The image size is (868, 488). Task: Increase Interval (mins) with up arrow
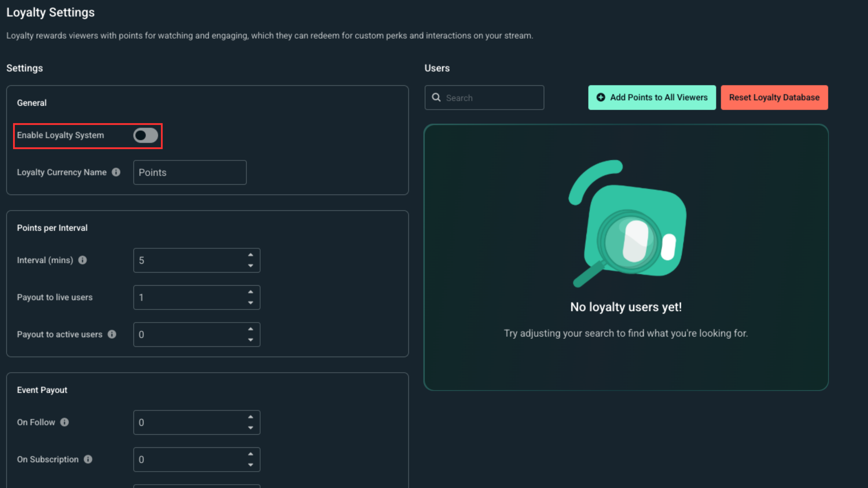point(250,255)
